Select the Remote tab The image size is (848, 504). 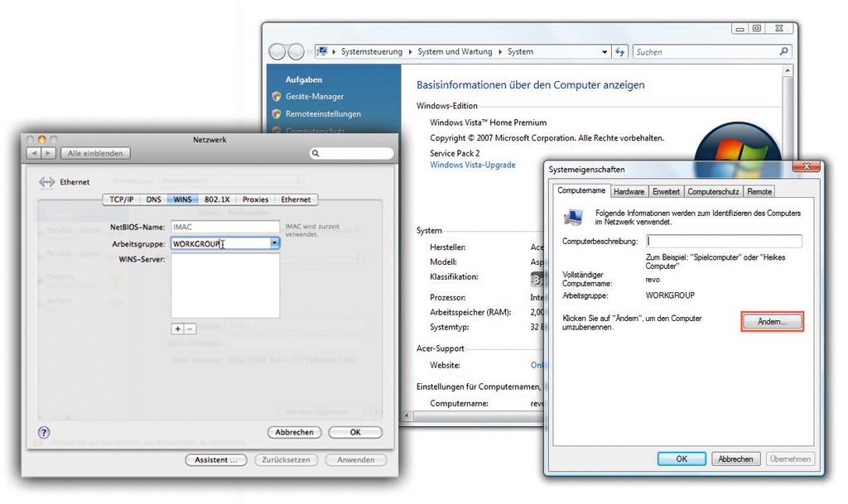759,192
